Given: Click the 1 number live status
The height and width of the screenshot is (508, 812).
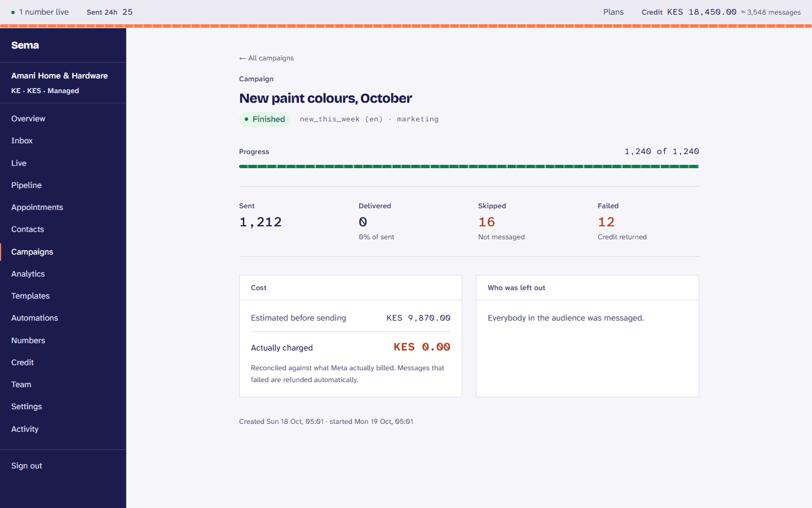Looking at the screenshot, I should pos(40,12).
